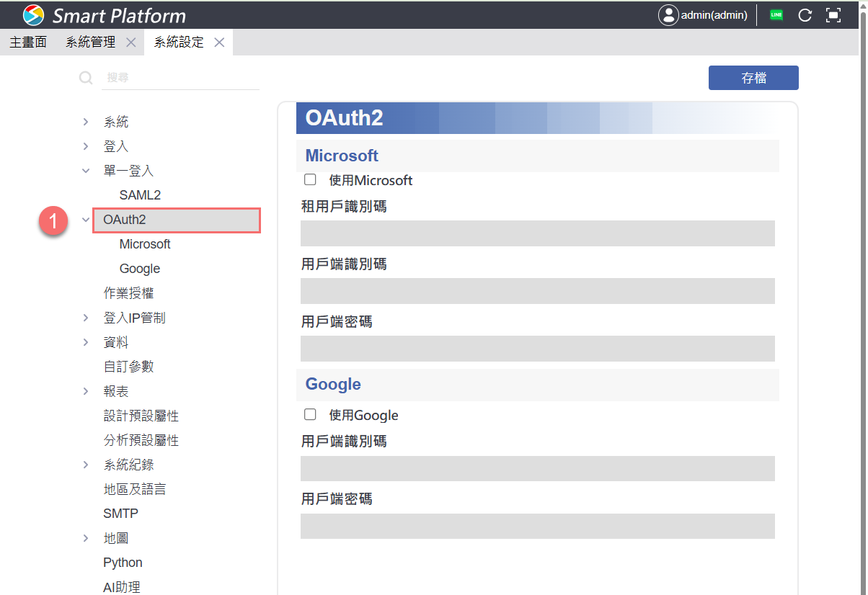This screenshot has width=868, height=595.
Task: Expand the 系統紀錄 tree node
Action: tap(86, 465)
